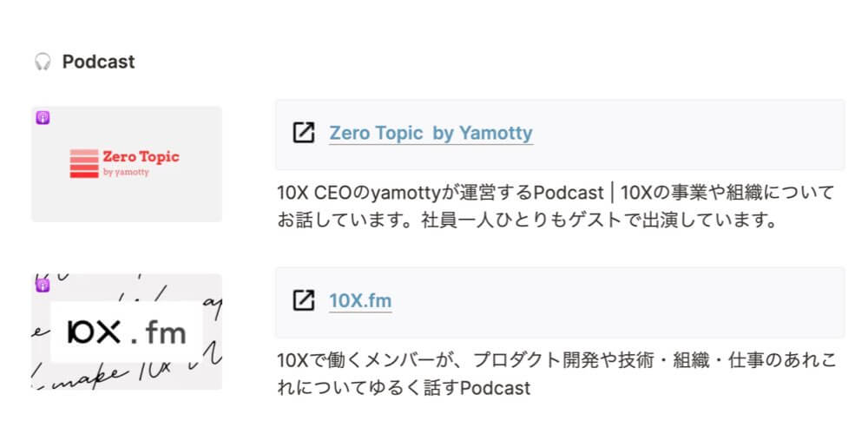Open the 10X.fm link
868x434 pixels.
360,300
